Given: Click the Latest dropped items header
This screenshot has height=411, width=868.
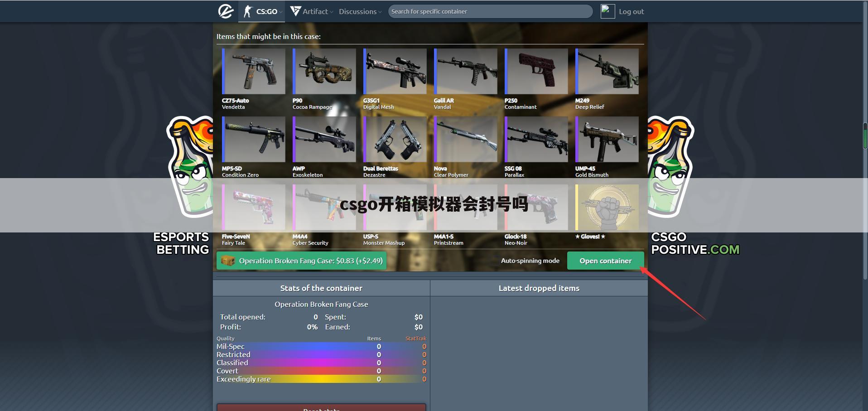Looking at the screenshot, I should pyautogui.click(x=539, y=288).
